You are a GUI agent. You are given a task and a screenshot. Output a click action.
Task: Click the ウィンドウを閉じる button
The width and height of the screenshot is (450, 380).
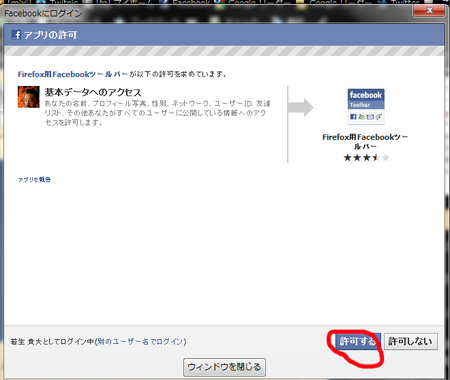click(224, 367)
